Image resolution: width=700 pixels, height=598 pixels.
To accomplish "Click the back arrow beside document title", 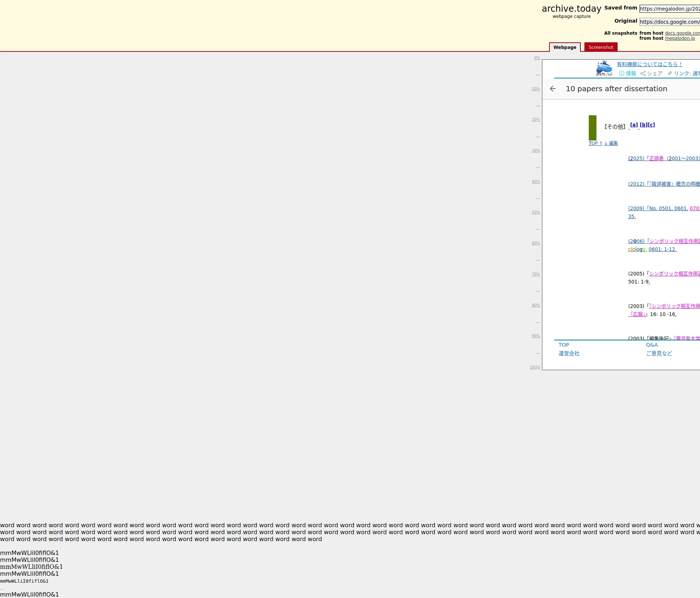I will (553, 89).
